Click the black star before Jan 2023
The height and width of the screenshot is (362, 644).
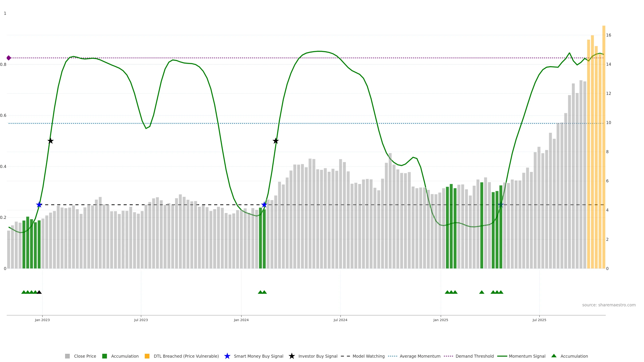[x=50, y=141]
